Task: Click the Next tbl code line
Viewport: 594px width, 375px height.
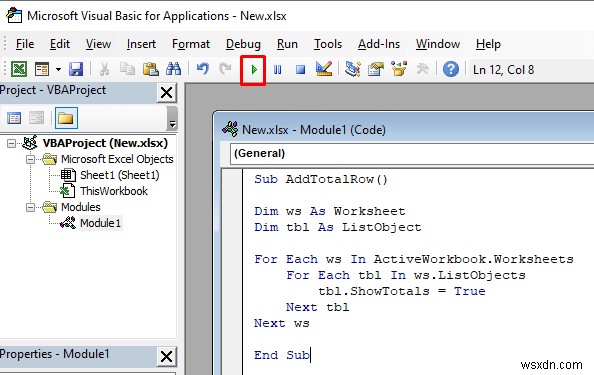Action: pyautogui.click(x=317, y=307)
